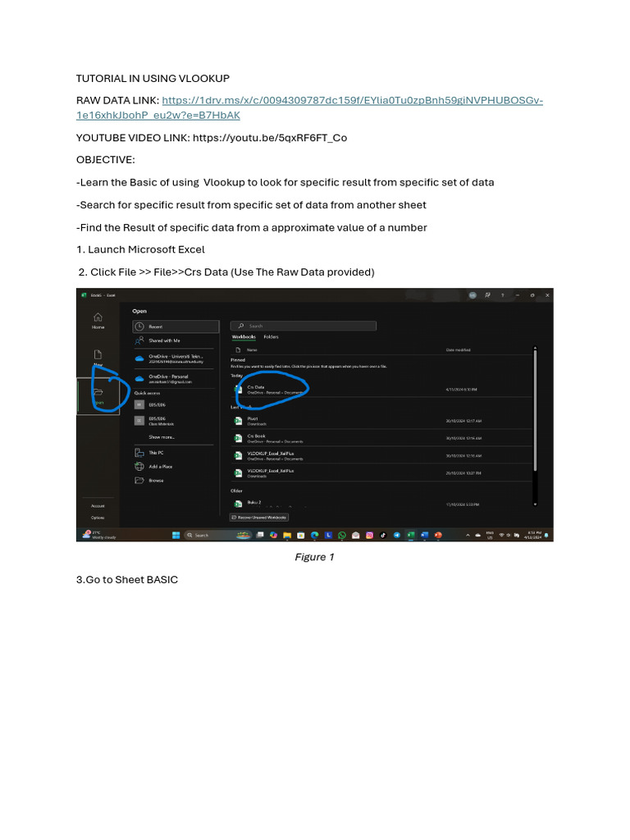Click the Crs Data file date 4/11/2024

(461, 390)
